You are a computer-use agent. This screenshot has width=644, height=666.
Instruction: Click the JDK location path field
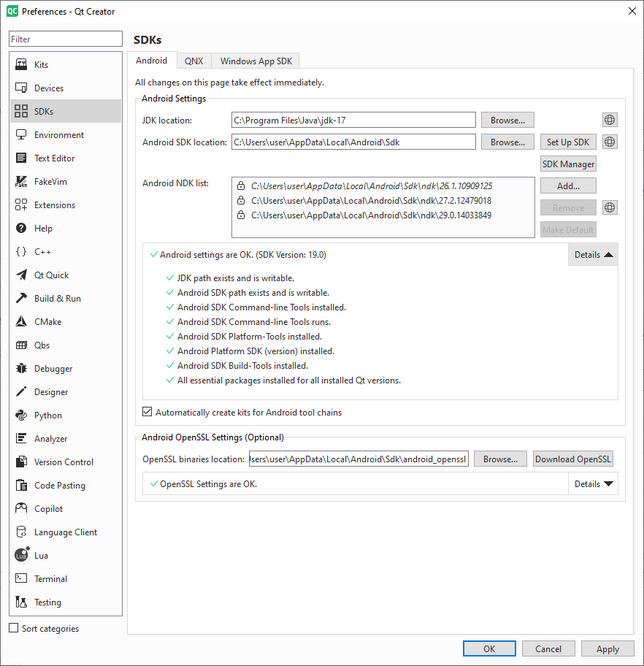(x=353, y=120)
